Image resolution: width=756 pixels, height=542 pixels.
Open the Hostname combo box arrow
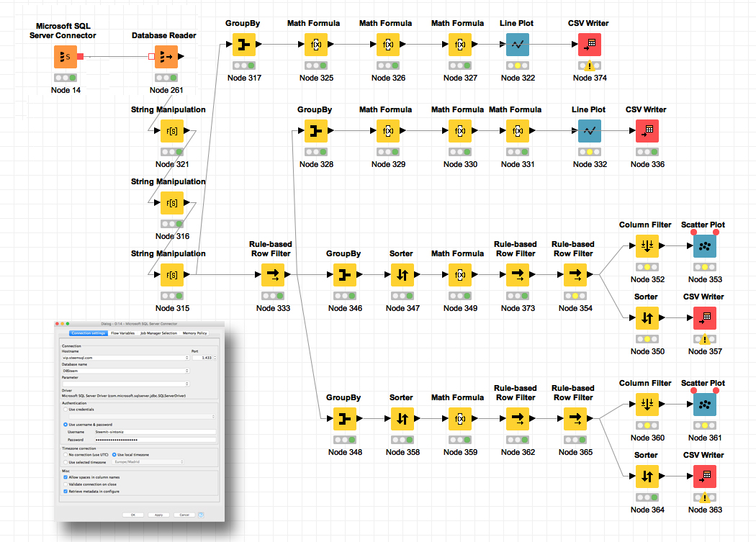187,357
